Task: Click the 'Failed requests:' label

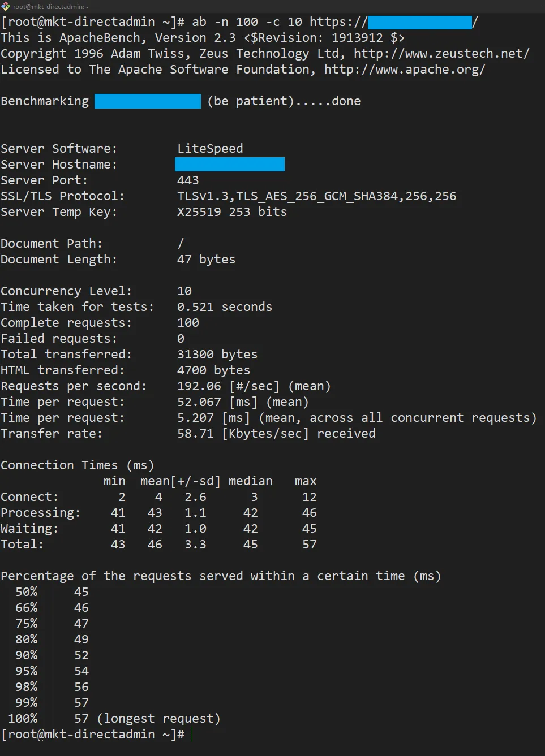Action: (59, 339)
